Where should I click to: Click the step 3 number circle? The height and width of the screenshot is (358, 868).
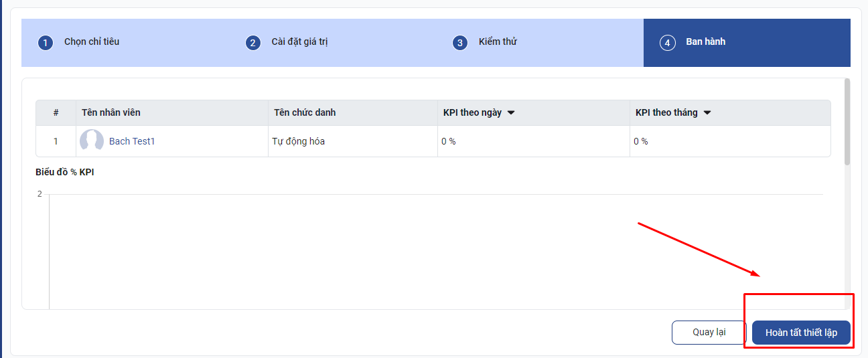(459, 43)
